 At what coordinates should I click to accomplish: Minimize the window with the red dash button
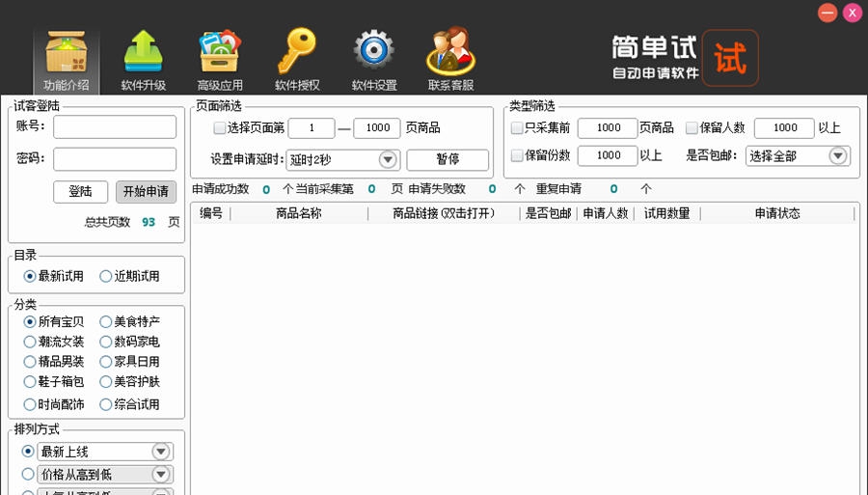click(x=827, y=13)
